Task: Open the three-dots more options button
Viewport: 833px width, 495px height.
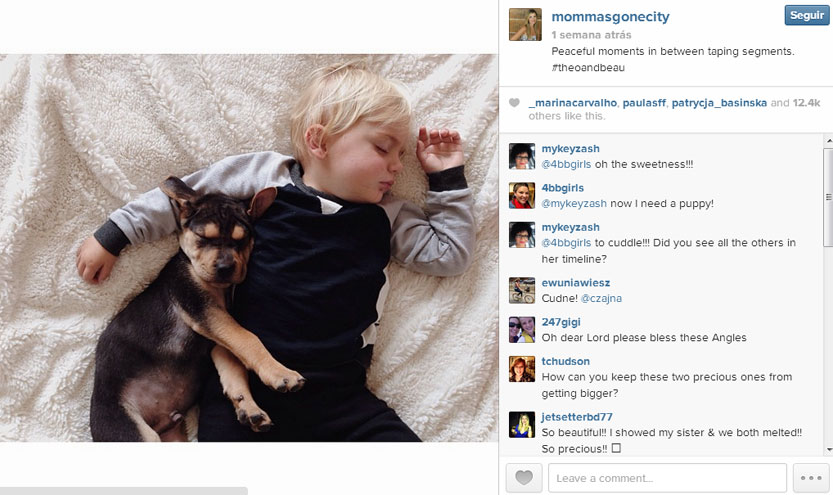Action: (x=811, y=477)
